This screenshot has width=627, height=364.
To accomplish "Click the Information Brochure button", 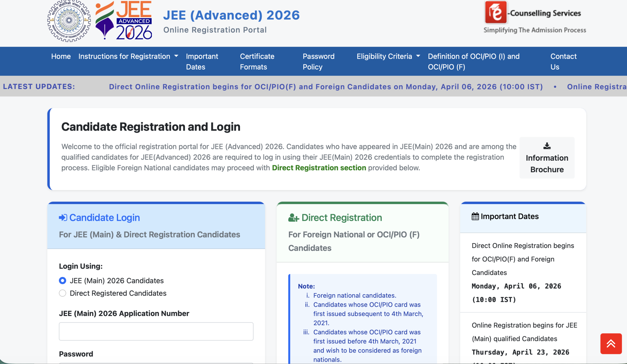I will (x=547, y=158).
